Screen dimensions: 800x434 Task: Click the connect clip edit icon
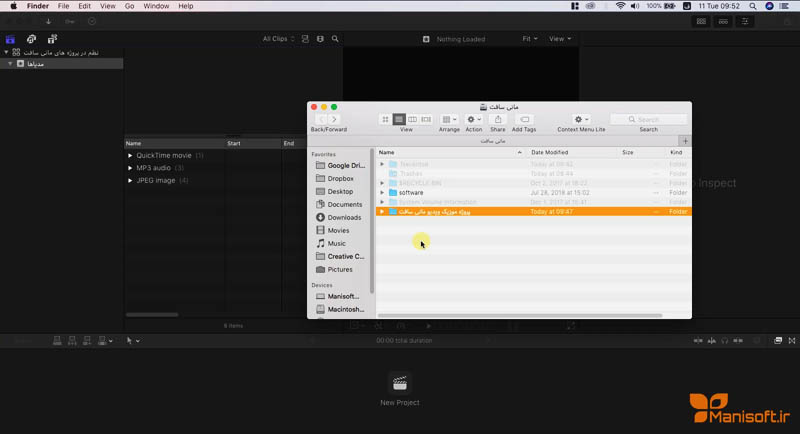pos(57,341)
